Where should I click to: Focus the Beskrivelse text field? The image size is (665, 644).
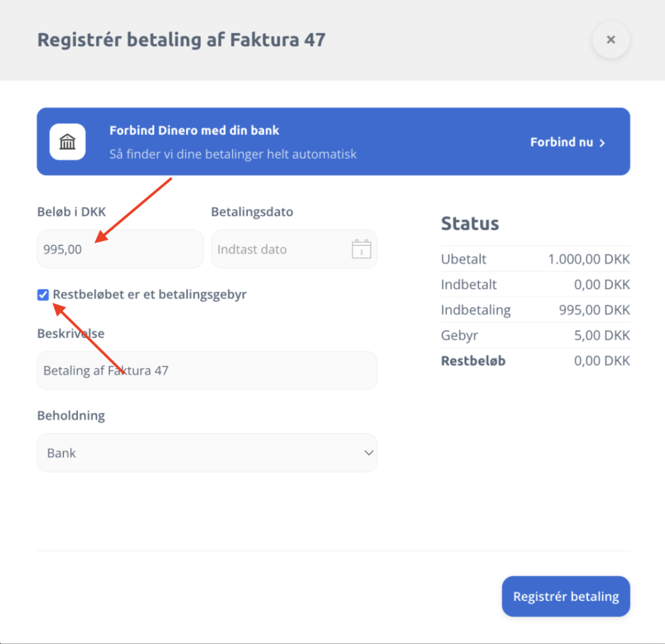pos(207,371)
